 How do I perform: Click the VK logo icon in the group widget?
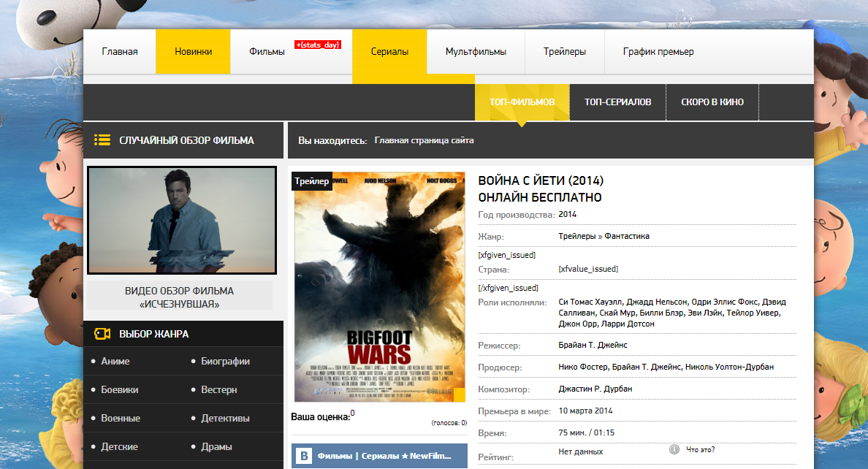(303, 456)
